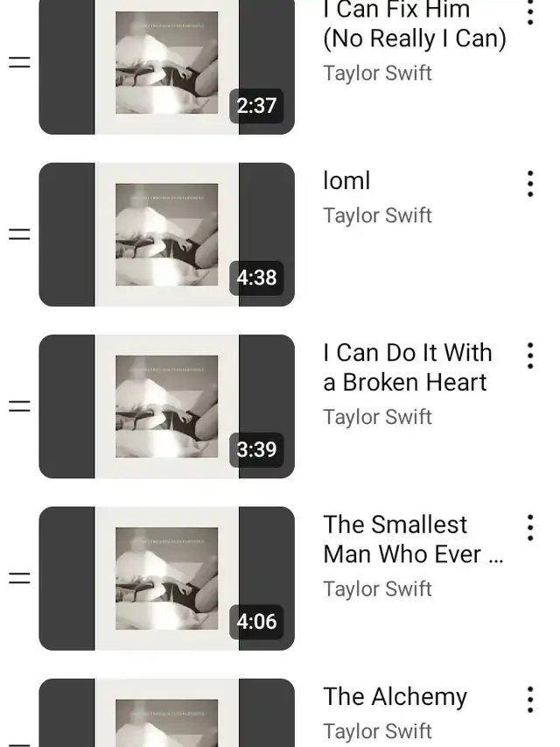560x747 pixels.
Task: Open options for The Smallest Man Who Ever
Action: tap(530, 528)
